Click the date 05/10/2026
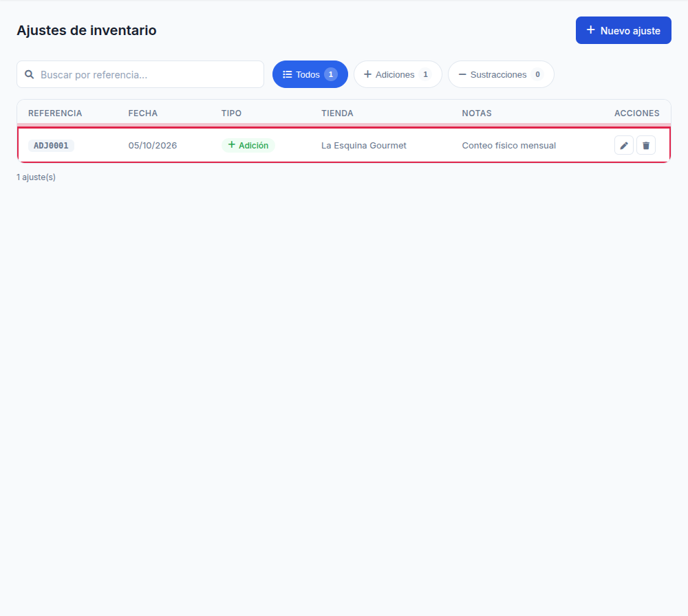The height and width of the screenshot is (616, 688). 152,146
